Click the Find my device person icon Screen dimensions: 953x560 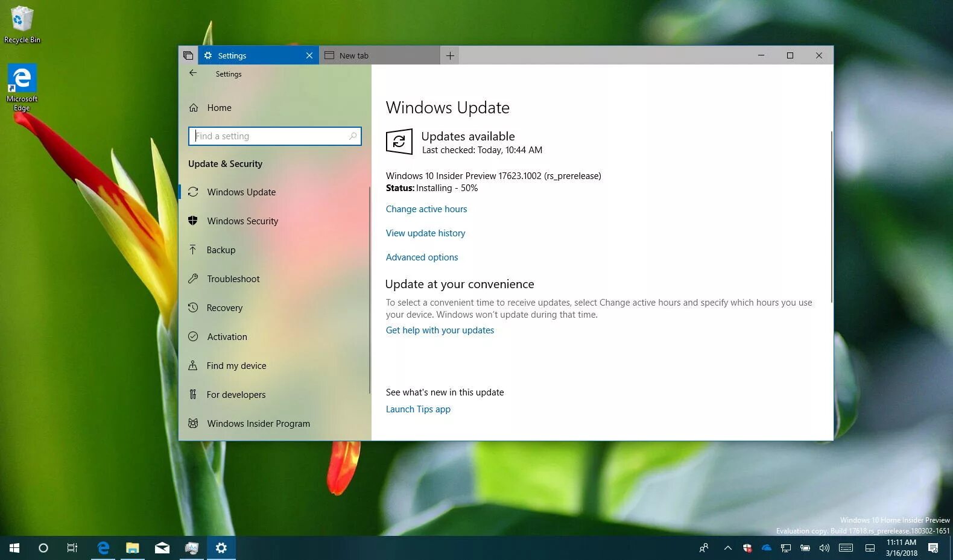tap(193, 365)
